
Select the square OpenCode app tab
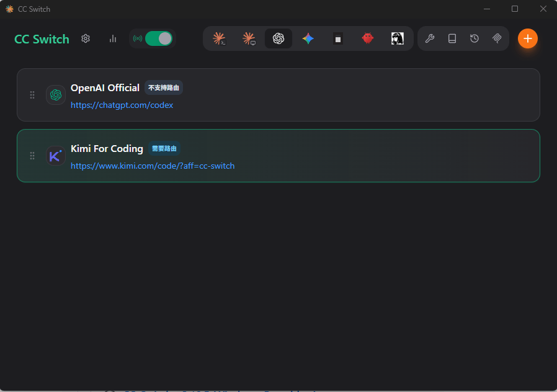click(x=338, y=38)
